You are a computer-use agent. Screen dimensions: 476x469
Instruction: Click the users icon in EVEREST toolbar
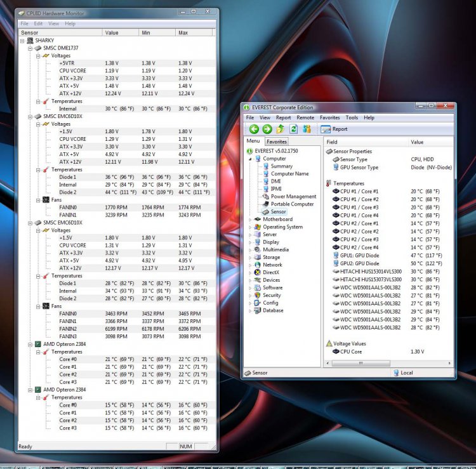pos(307,129)
